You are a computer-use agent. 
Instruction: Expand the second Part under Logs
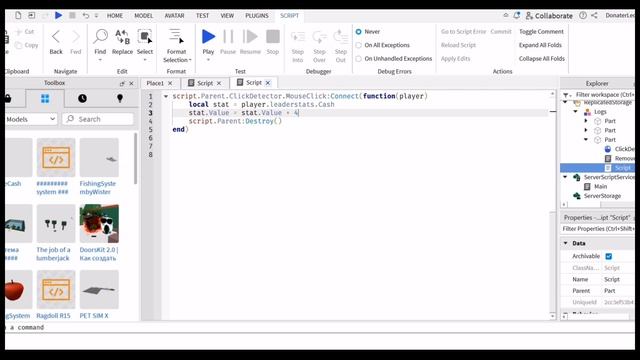pos(586,130)
